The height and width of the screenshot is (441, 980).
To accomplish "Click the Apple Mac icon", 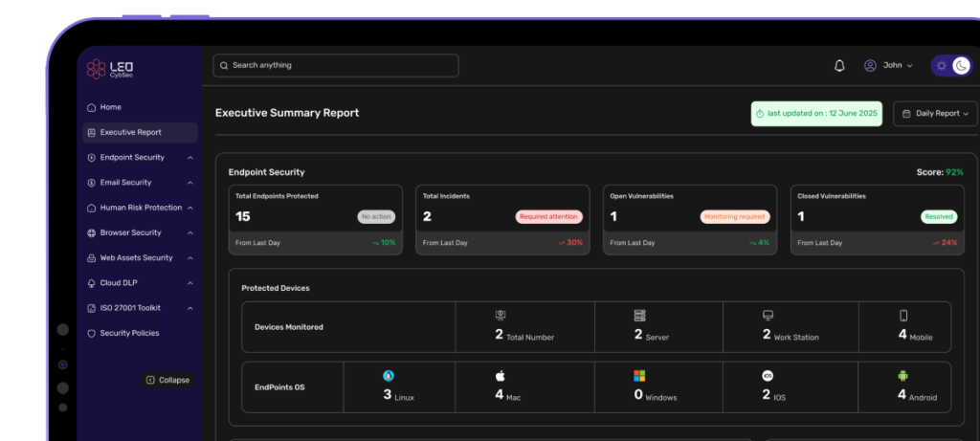I will [x=499, y=376].
